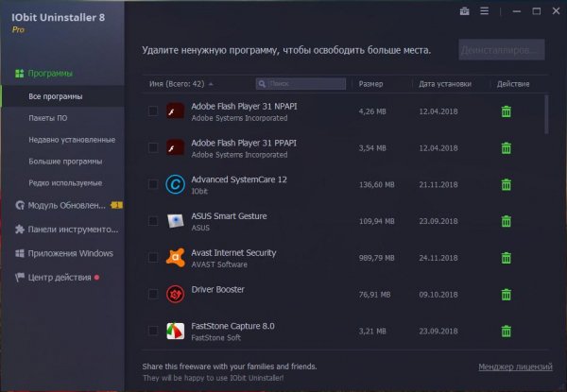
Task: Select the Adobe Flash Player 31 NPAPI name
Action: tap(244, 106)
